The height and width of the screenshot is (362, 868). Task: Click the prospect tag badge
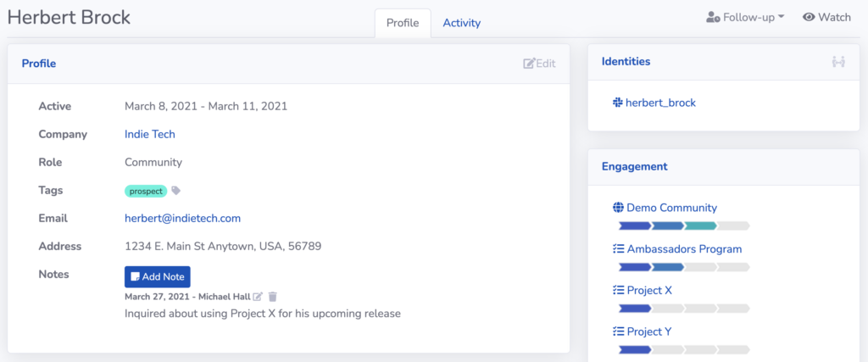pyautogui.click(x=146, y=191)
